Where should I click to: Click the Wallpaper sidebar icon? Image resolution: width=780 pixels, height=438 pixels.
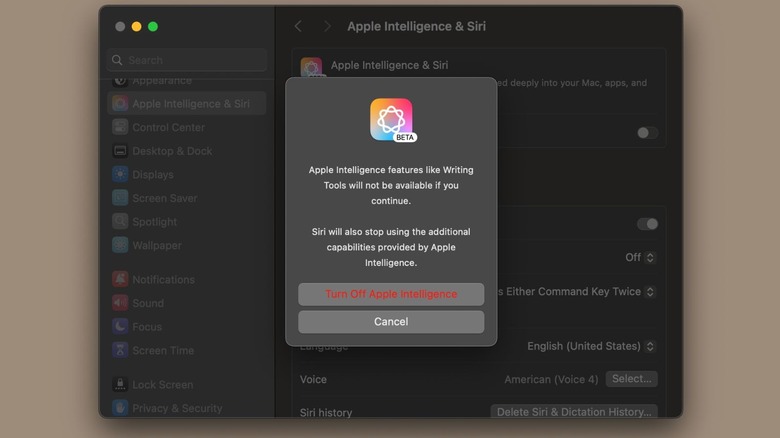pyautogui.click(x=120, y=245)
